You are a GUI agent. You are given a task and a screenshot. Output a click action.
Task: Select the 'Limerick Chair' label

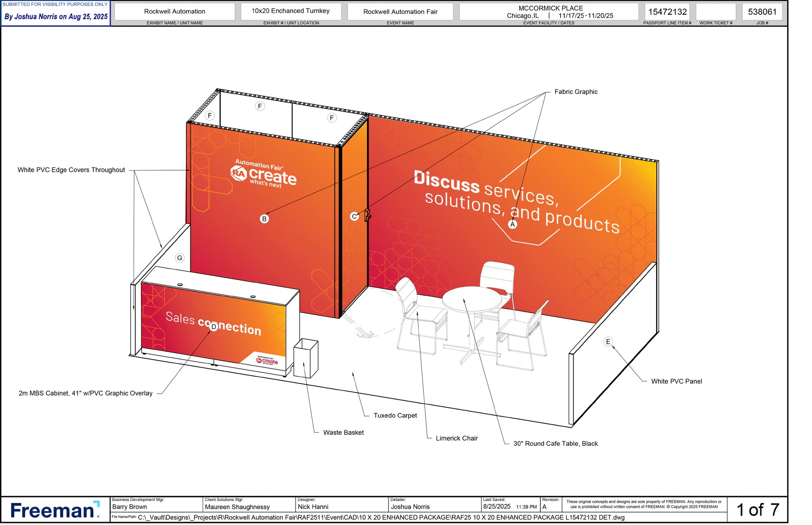pyautogui.click(x=457, y=438)
